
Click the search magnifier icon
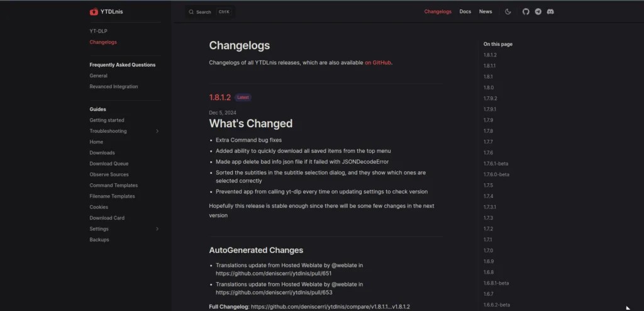coord(191,12)
